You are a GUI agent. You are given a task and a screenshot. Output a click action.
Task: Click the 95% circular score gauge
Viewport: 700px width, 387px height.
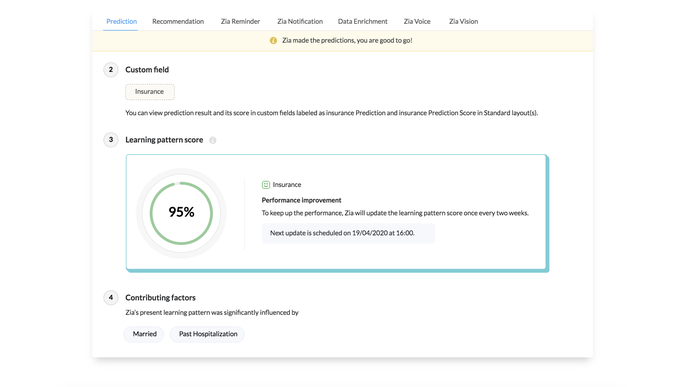(x=181, y=213)
